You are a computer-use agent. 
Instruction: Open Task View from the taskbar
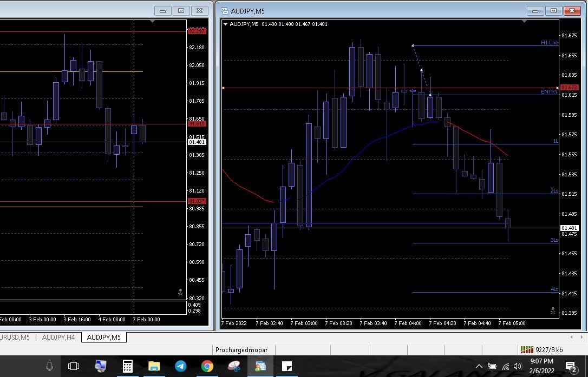coord(74,366)
